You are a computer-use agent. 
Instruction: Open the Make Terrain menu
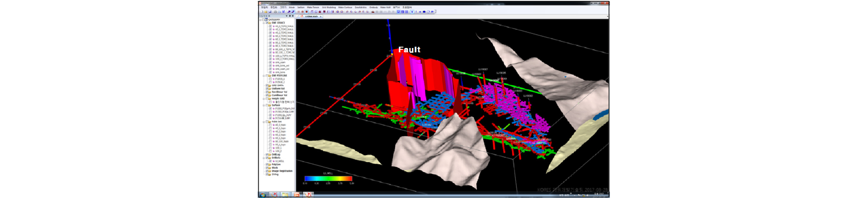[313, 7]
